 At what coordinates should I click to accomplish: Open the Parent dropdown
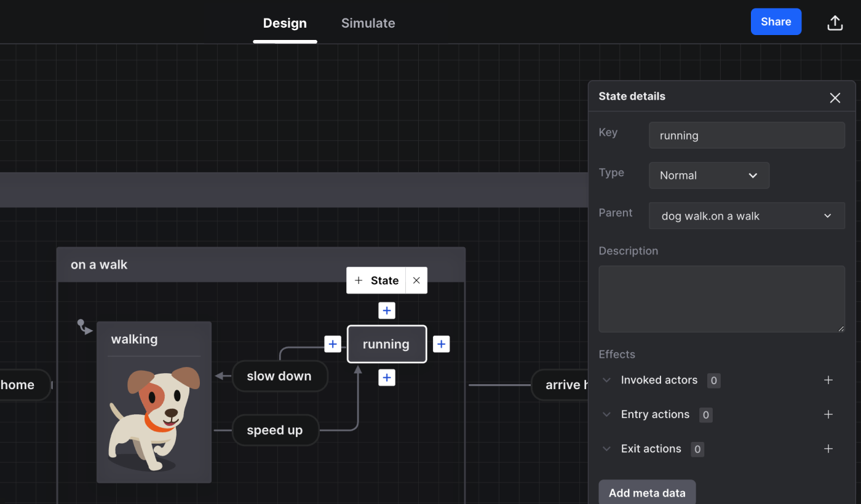pyautogui.click(x=747, y=216)
